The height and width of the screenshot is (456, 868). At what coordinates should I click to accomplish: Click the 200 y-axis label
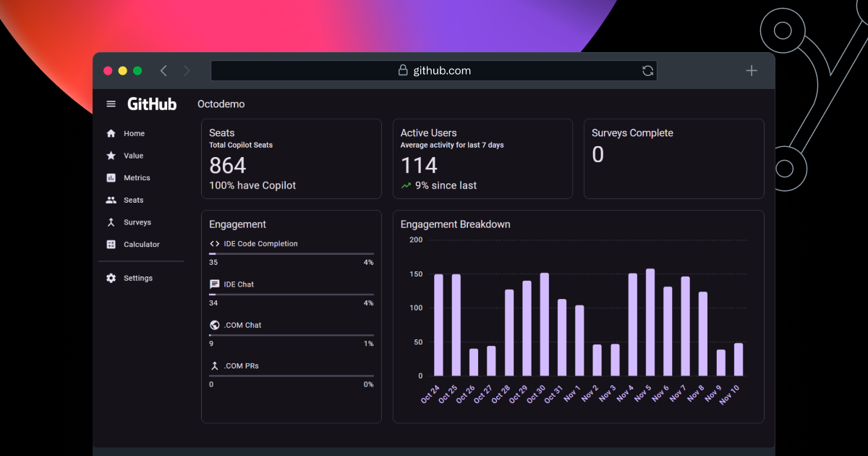pyautogui.click(x=416, y=240)
